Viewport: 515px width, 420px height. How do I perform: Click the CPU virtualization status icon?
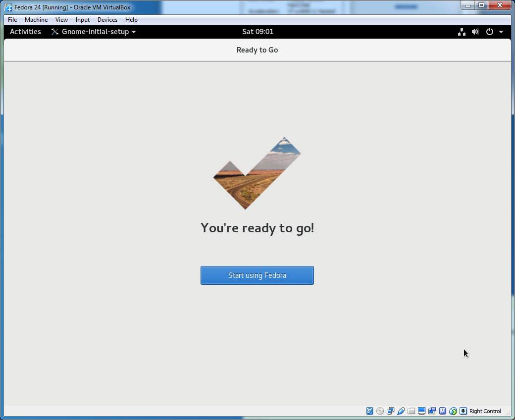click(442, 411)
